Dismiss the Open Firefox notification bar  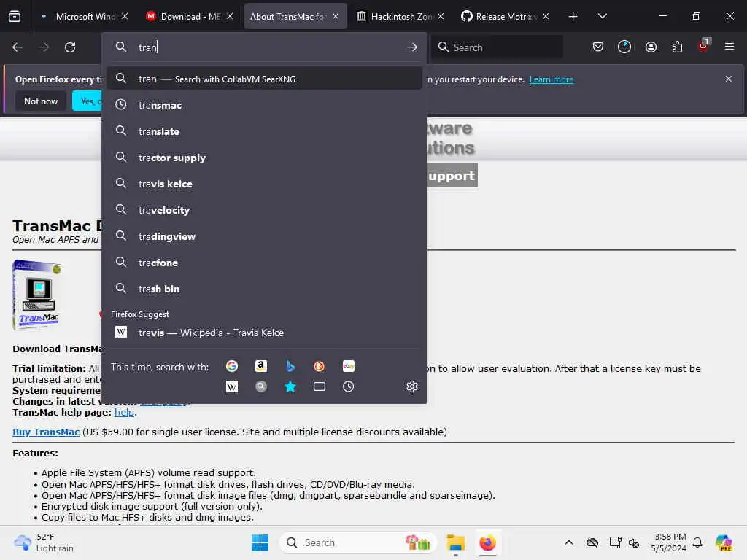[729, 79]
